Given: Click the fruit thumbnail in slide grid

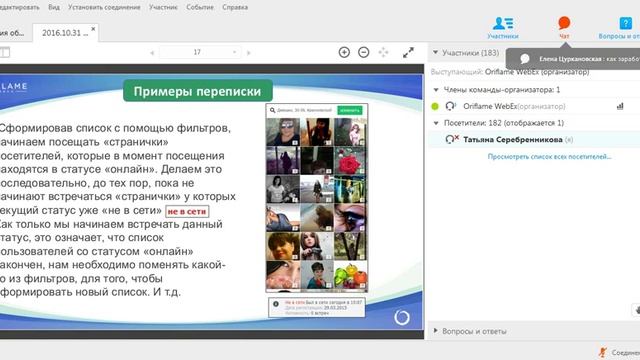Looking at the screenshot, I should (350, 275).
